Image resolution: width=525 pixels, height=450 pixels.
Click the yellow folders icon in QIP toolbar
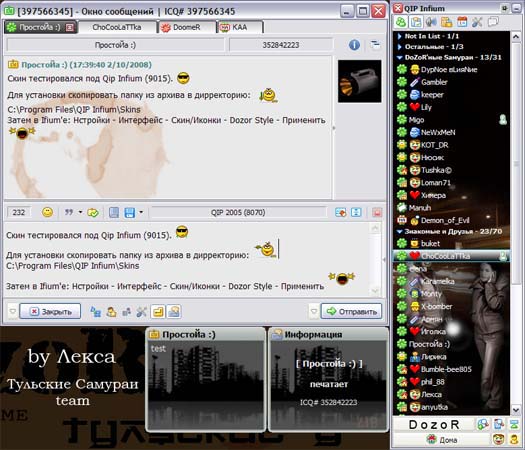pyautogui.click(x=446, y=22)
